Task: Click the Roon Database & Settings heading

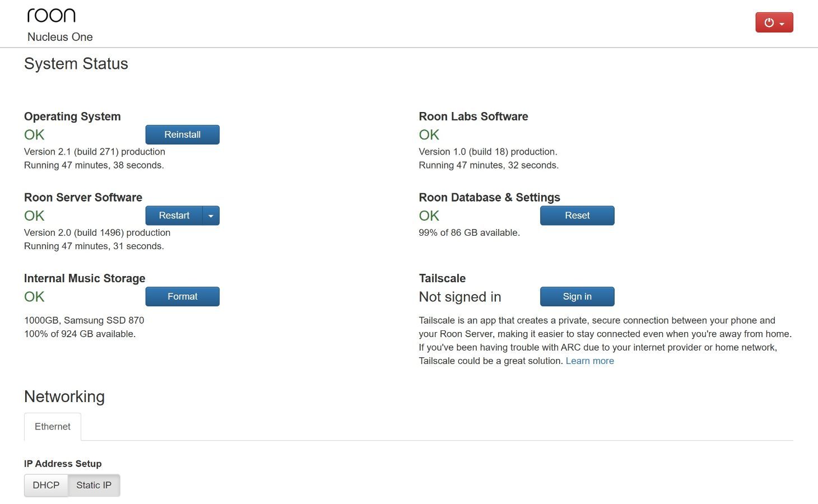Action: coord(489,197)
